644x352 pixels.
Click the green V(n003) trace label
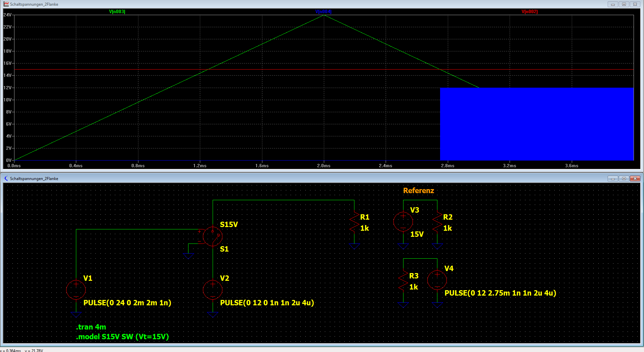coord(117,12)
